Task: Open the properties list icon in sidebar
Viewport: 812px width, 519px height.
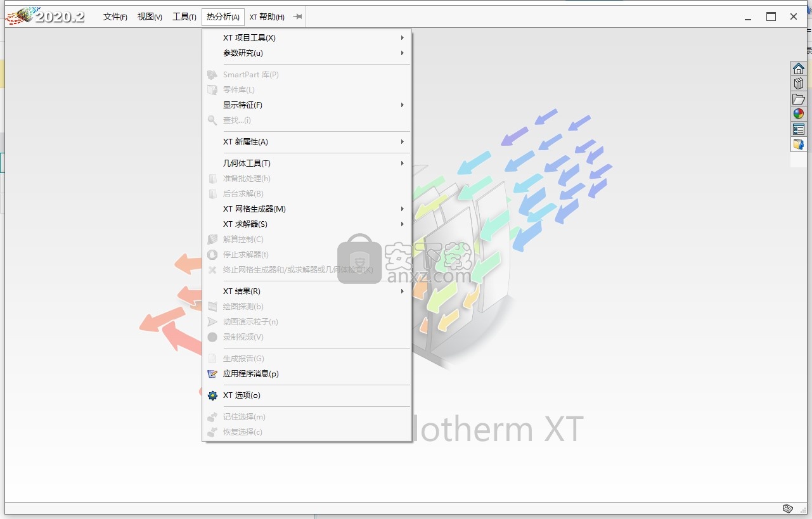Action: point(798,129)
